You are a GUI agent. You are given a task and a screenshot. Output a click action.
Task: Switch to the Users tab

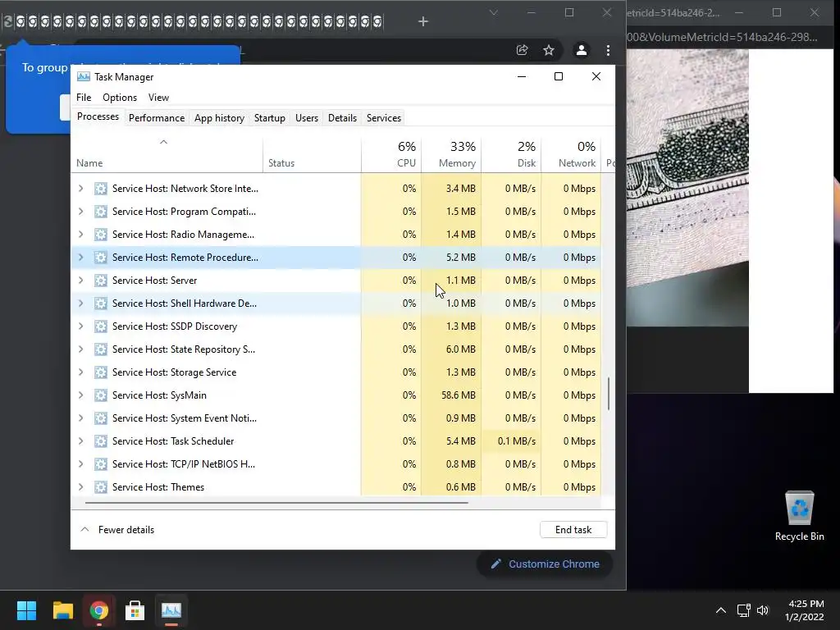(x=307, y=118)
